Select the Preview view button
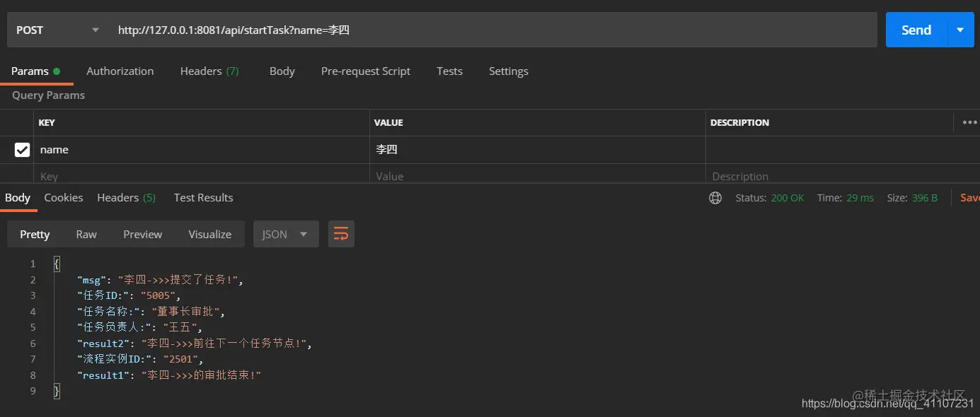 coord(142,234)
